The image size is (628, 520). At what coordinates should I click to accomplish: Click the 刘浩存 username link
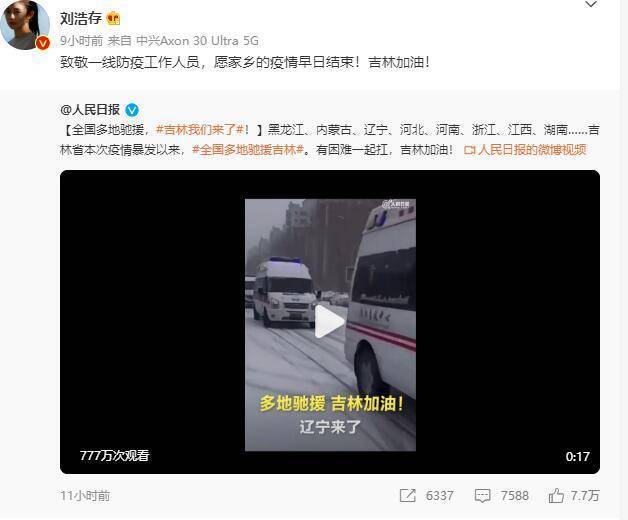tap(81, 18)
